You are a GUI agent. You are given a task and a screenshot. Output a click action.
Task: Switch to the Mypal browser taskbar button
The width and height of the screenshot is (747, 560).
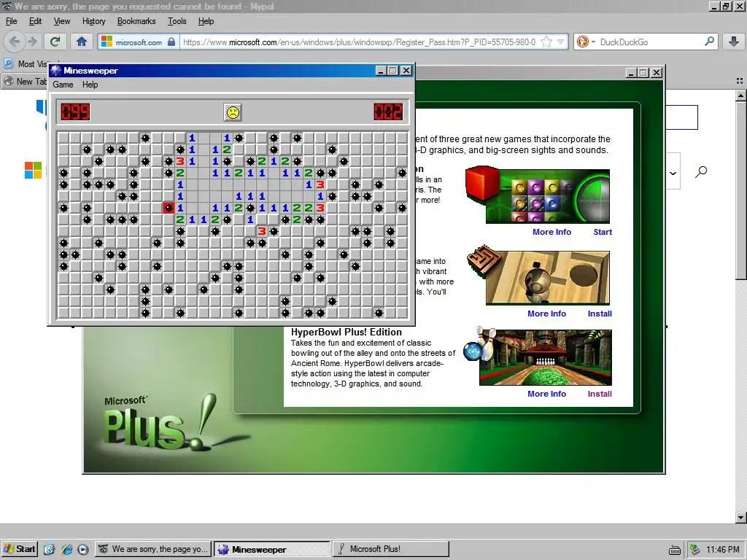pyautogui.click(x=153, y=549)
